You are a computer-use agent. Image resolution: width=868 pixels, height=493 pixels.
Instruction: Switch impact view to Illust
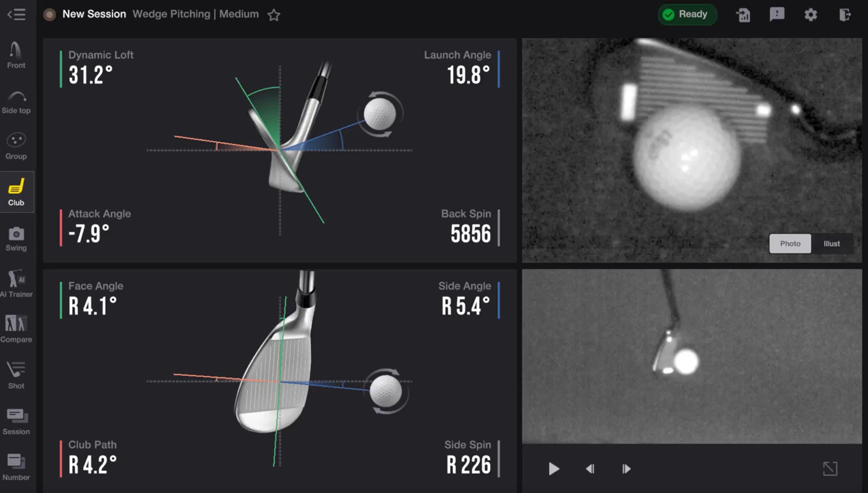click(832, 244)
